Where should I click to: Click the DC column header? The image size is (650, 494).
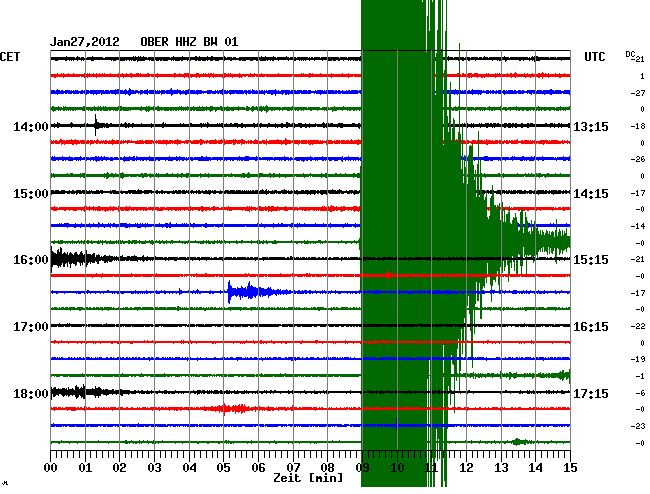click(x=631, y=54)
